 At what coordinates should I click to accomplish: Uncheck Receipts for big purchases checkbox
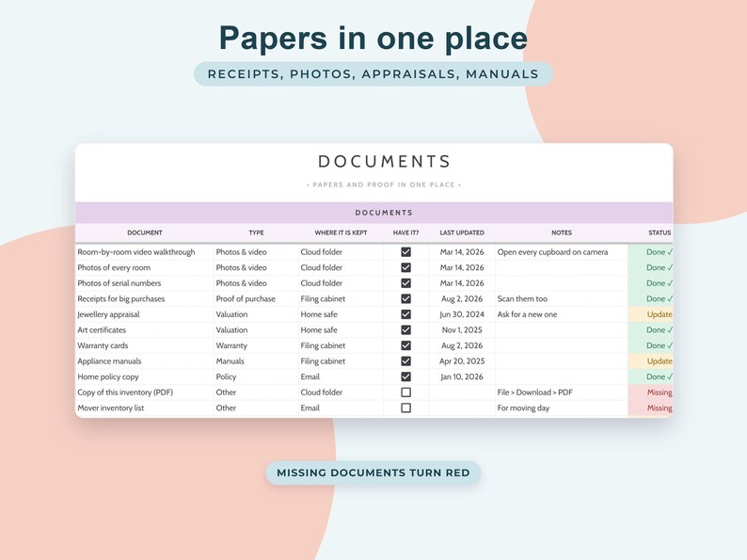tap(405, 299)
